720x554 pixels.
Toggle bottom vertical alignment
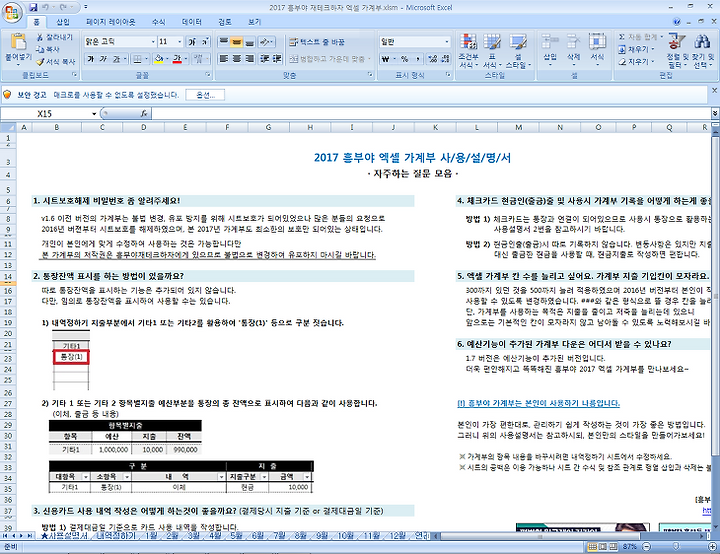point(250,42)
